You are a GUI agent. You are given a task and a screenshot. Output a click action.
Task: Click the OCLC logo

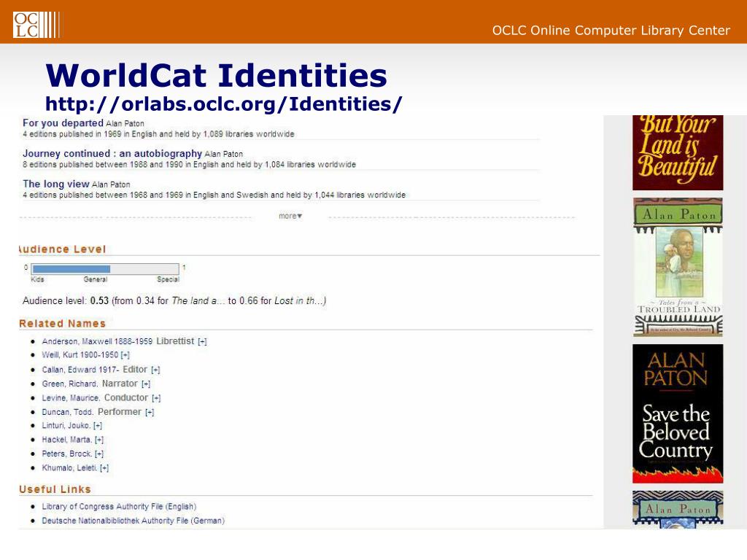[36, 25]
